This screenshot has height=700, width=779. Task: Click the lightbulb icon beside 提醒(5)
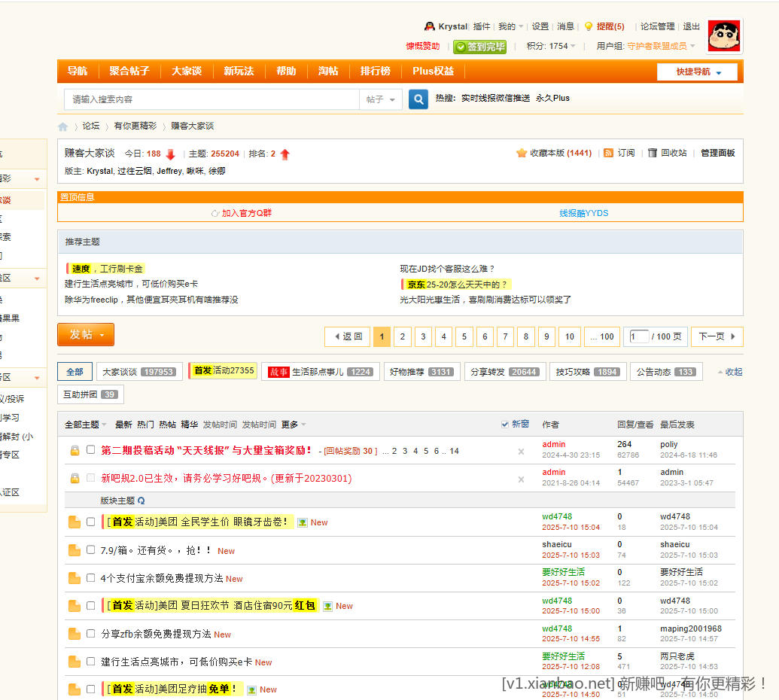click(x=589, y=26)
